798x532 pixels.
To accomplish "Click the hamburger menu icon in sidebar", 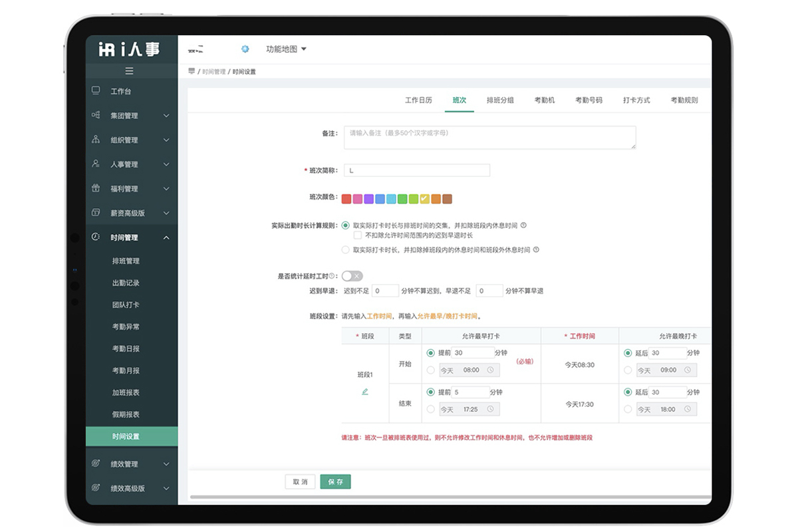I will pyautogui.click(x=129, y=70).
